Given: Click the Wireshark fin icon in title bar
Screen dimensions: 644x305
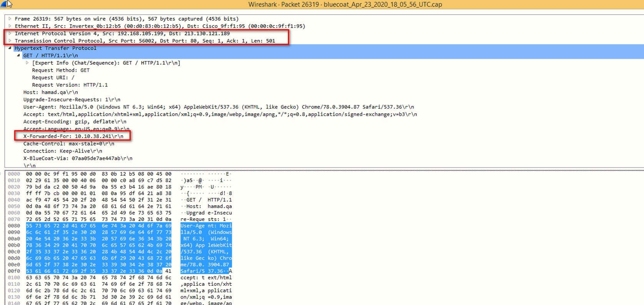Looking at the screenshot, I should pos(3,4).
